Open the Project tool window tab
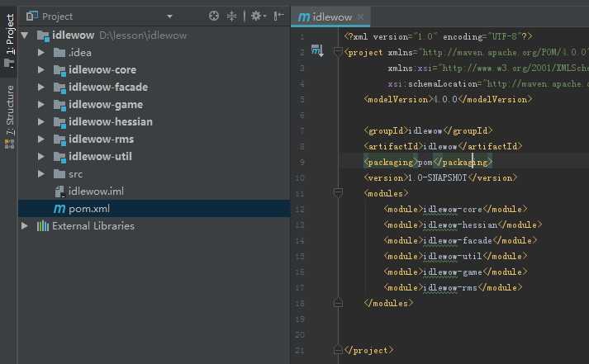589x364 pixels. [x=9, y=40]
